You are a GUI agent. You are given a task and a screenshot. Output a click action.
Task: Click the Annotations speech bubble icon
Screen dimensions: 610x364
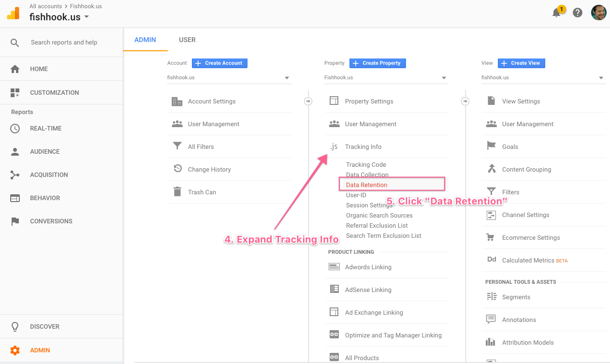pyautogui.click(x=491, y=319)
